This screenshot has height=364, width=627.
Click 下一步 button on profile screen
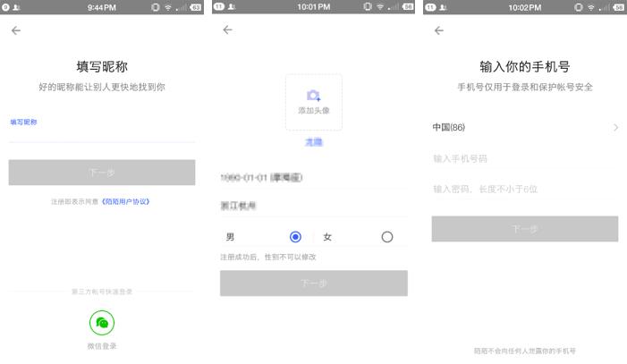click(314, 284)
